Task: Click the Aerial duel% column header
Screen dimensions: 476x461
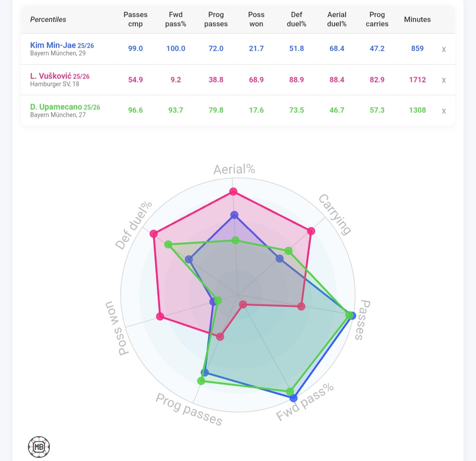Action: (337, 19)
